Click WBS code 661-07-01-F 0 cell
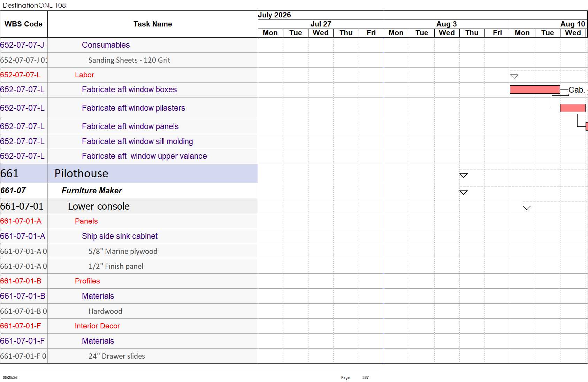 (x=24, y=356)
